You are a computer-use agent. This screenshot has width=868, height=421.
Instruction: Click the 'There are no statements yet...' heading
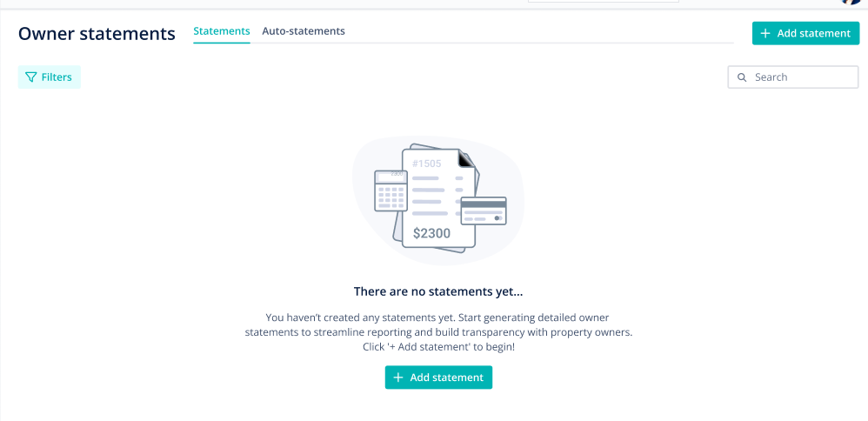point(438,291)
